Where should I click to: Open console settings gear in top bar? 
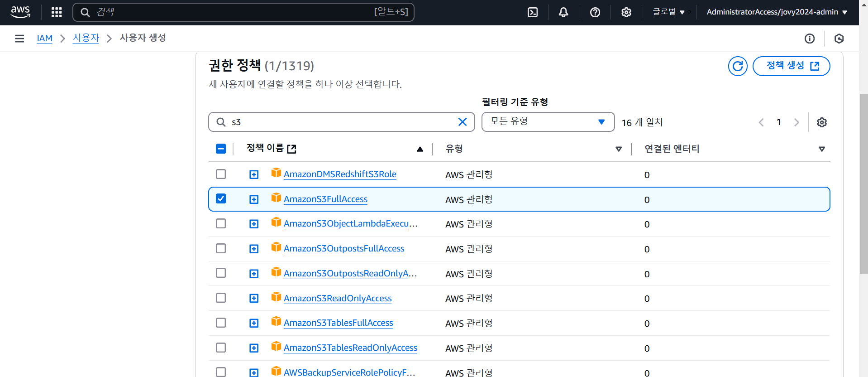[626, 12]
